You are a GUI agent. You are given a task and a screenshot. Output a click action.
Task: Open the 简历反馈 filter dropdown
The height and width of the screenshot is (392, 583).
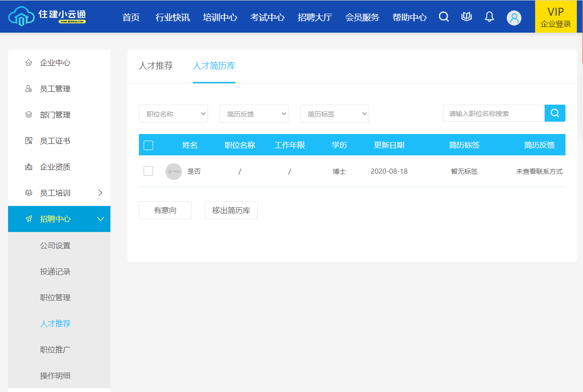[254, 114]
